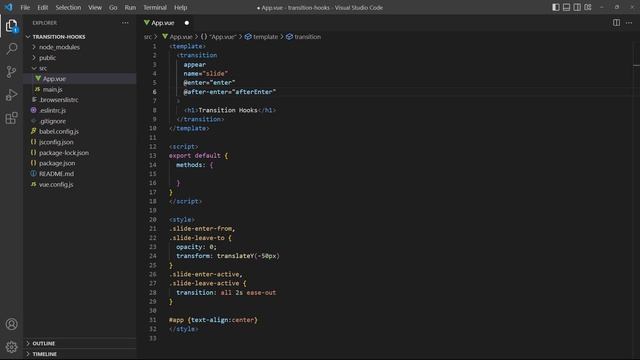The image size is (640, 360).
Task: Open the Run menu
Action: click(x=130, y=7)
